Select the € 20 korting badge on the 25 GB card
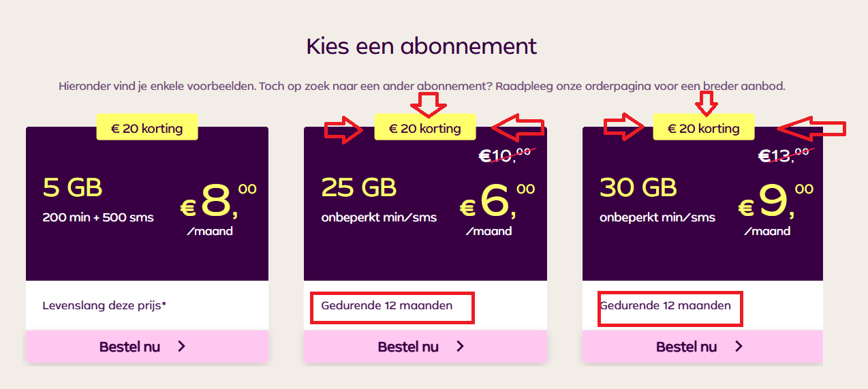This screenshot has width=868, height=389. (425, 128)
